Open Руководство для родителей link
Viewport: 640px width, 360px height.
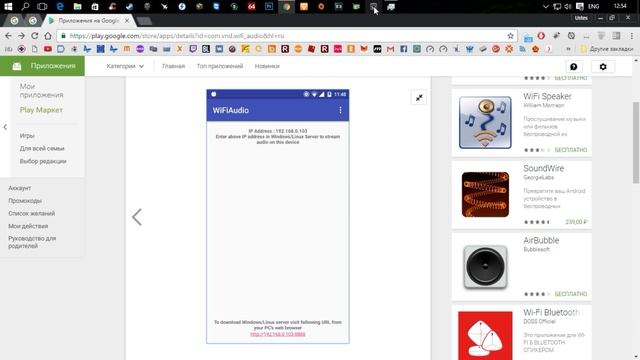[x=32, y=242]
